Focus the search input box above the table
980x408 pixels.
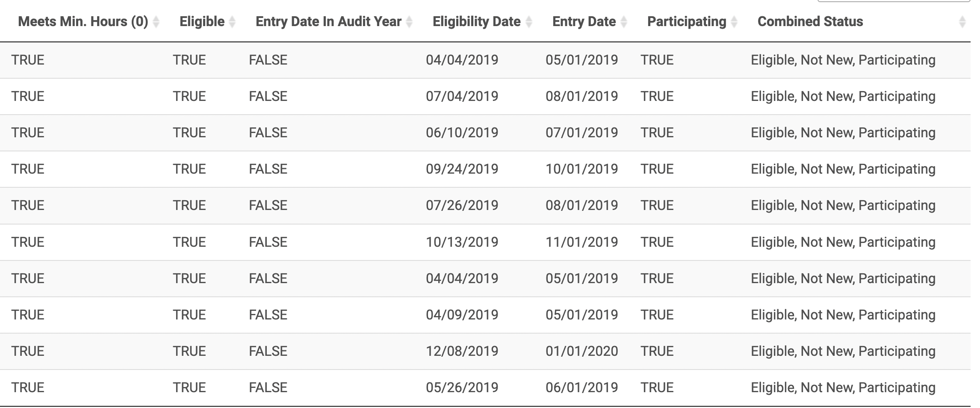click(x=894, y=1)
